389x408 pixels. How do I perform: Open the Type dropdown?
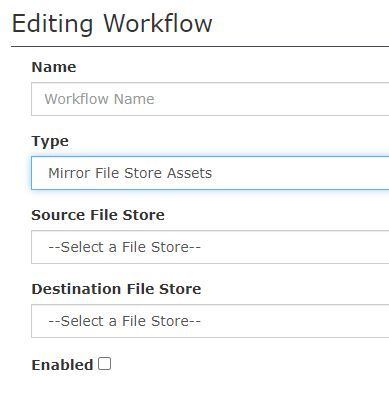coord(210,173)
